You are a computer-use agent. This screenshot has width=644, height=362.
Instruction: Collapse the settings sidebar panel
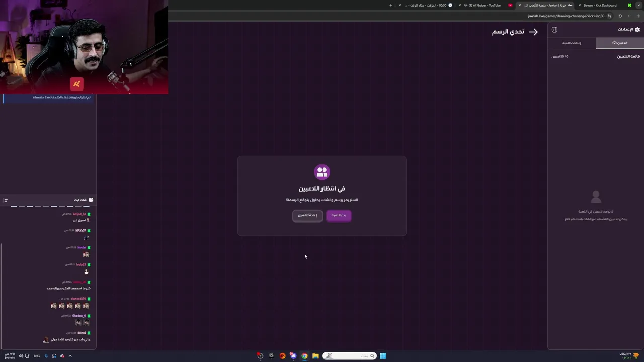pos(554,30)
